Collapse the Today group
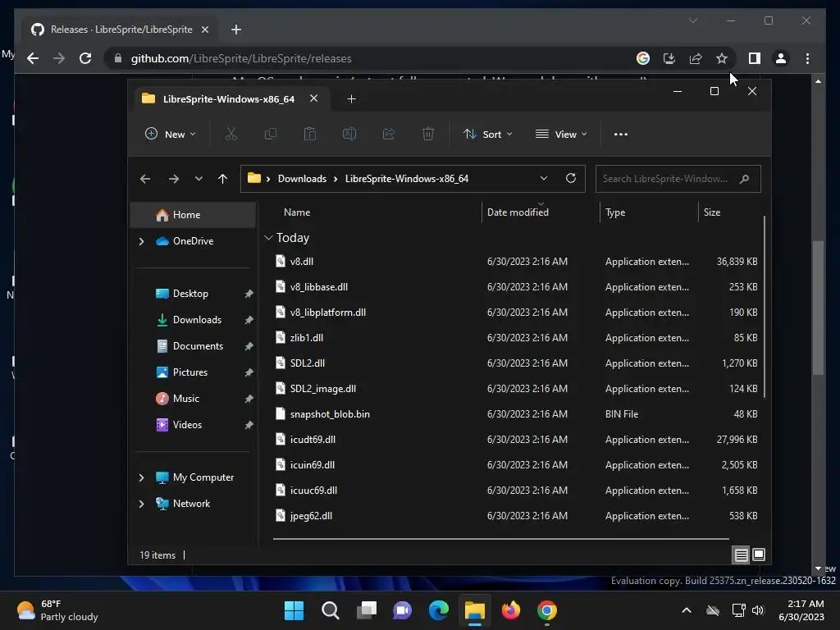Viewport: 840px width, 630px height. pyautogui.click(x=268, y=238)
